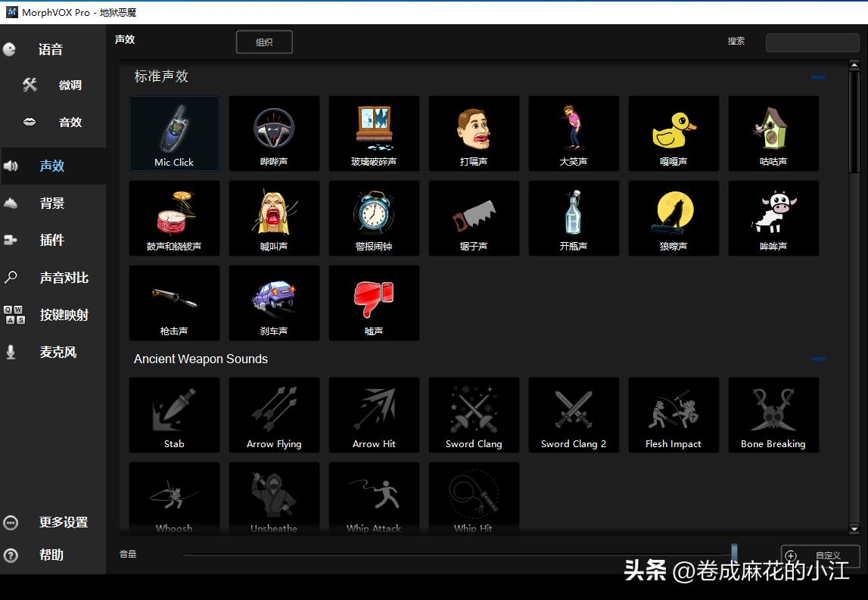Click the scrollbar down arrow
Viewport: 868px width, 600px height.
pos(854,529)
